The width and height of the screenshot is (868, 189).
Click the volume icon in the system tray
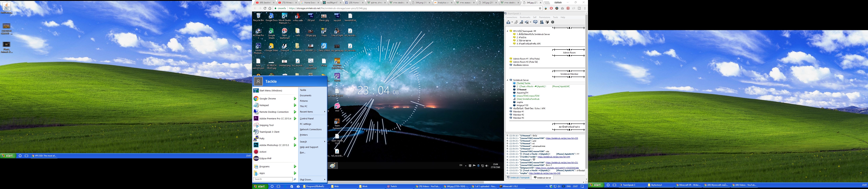pos(559,186)
